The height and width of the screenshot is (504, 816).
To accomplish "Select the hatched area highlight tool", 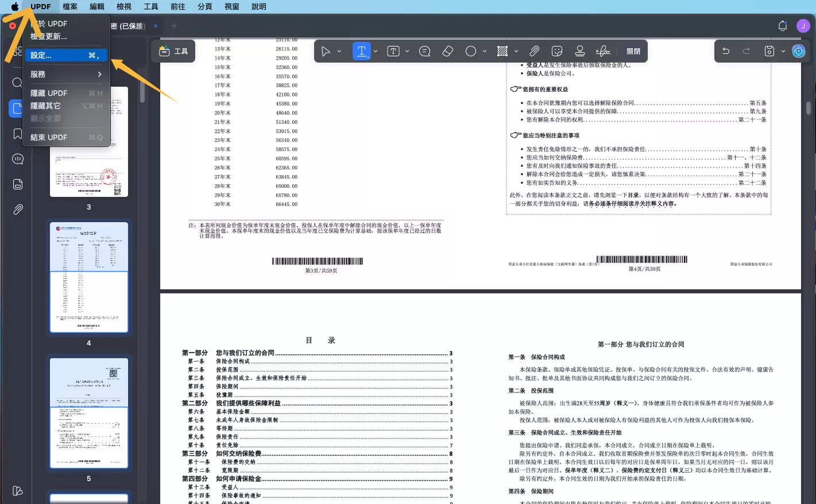I will [x=502, y=51].
